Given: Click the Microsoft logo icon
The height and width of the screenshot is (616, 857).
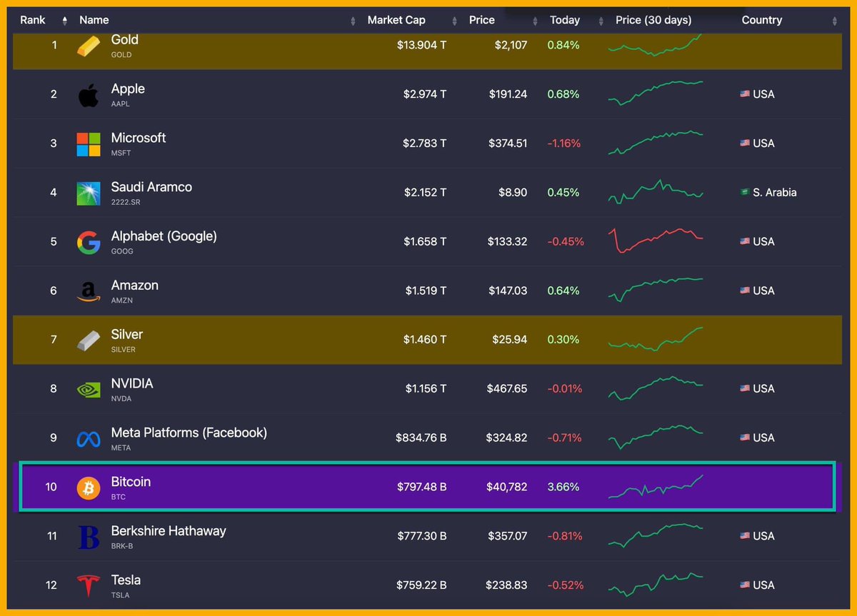Looking at the screenshot, I should click(x=89, y=144).
